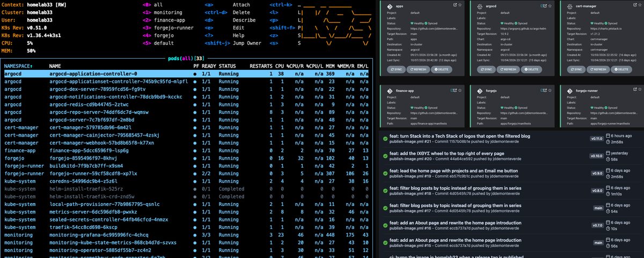644x258 pixels.
Task: Open the lead the home page run
Action: 454,171
